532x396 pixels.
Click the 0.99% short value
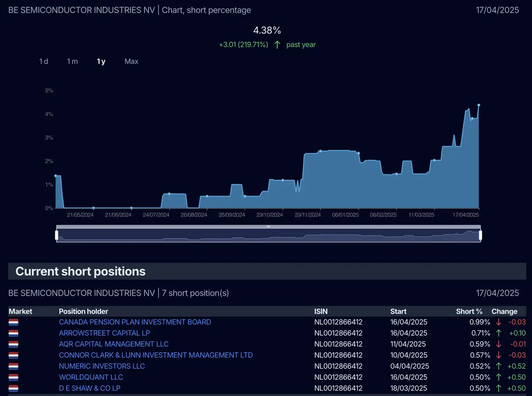(x=480, y=322)
